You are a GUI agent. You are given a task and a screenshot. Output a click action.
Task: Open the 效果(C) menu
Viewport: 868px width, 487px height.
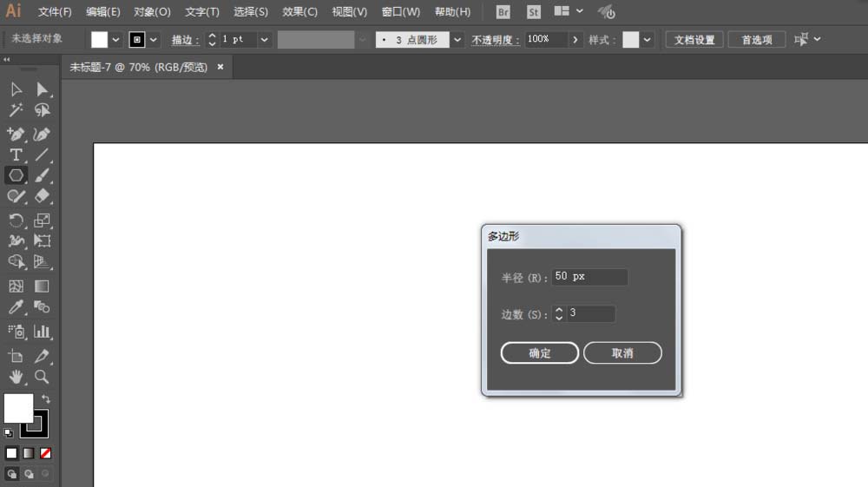tap(300, 11)
